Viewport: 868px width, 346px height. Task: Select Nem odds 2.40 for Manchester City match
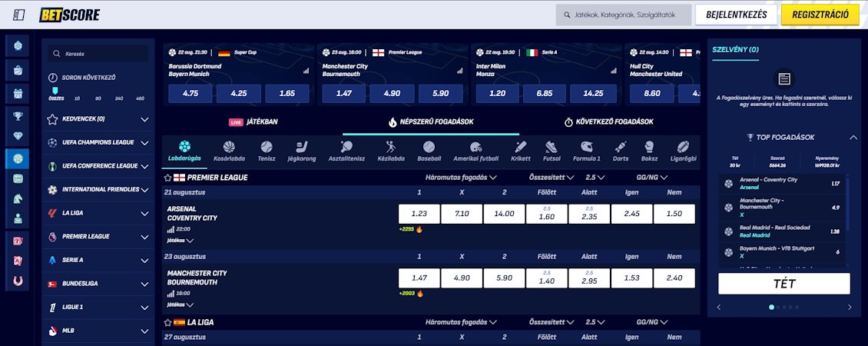(x=674, y=278)
